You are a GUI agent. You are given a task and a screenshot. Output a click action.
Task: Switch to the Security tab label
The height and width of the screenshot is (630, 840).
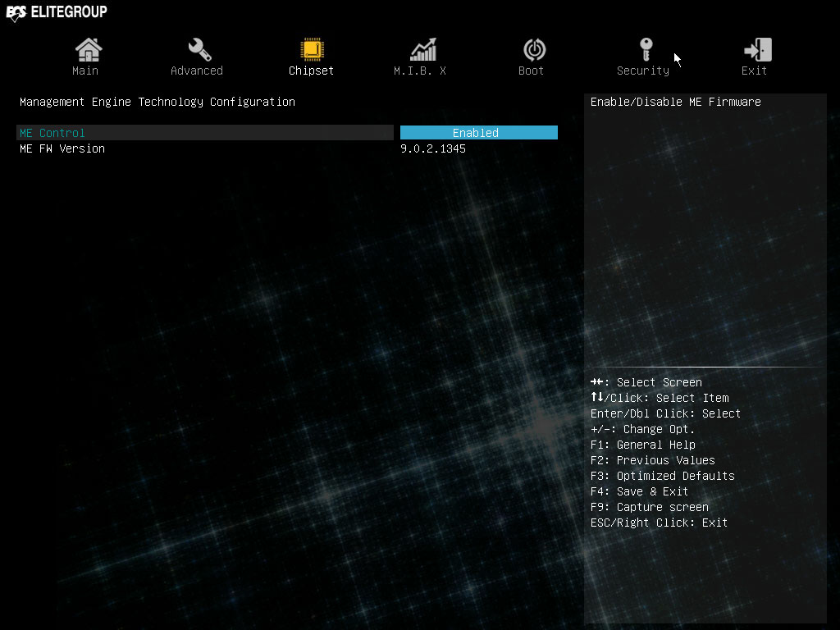coord(643,71)
